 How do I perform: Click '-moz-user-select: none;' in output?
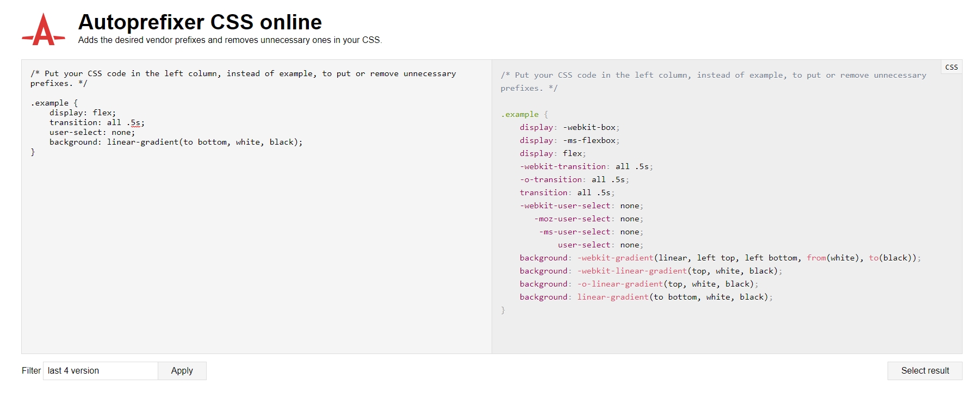tap(588, 219)
